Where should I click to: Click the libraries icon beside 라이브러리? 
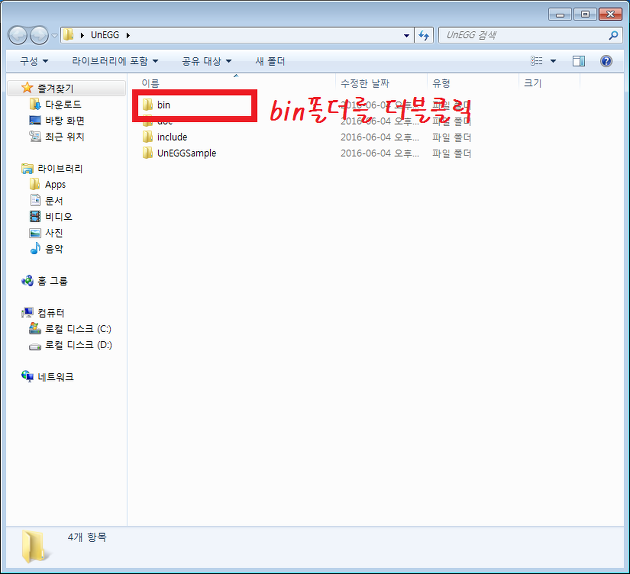27,168
